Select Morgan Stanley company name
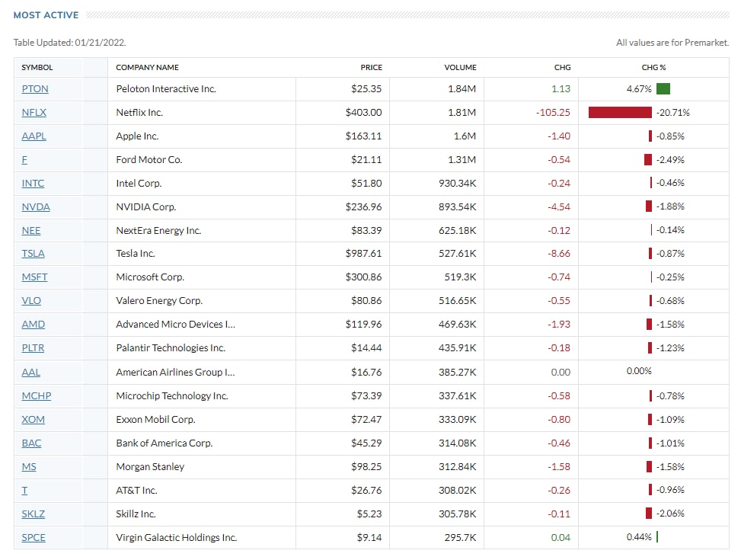This screenshot has height=560, width=741. pyautogui.click(x=150, y=467)
